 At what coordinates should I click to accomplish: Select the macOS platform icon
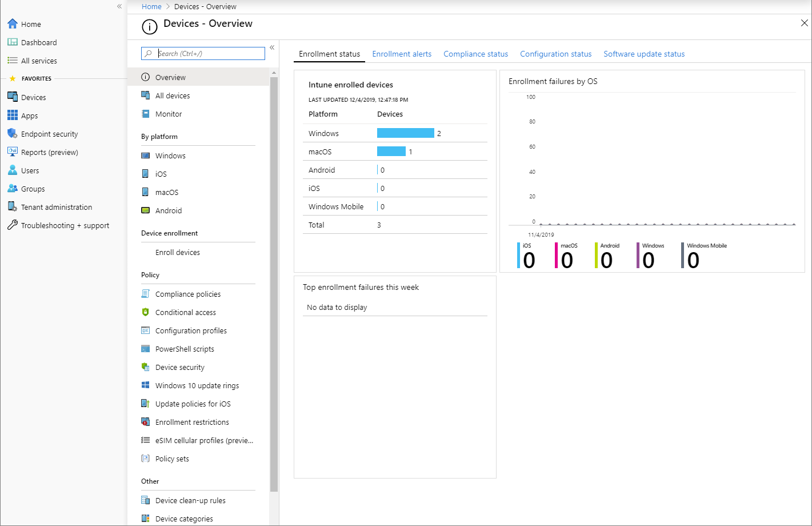[146, 192]
